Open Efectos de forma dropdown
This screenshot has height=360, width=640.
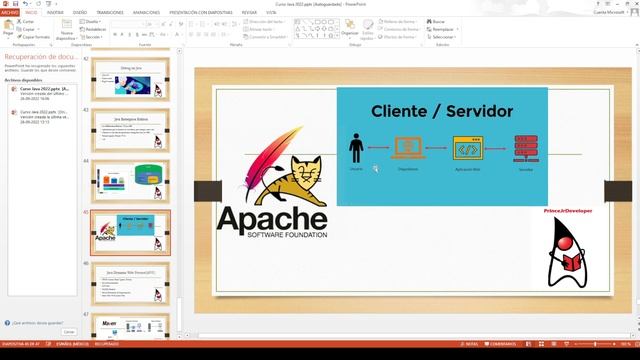point(398,37)
